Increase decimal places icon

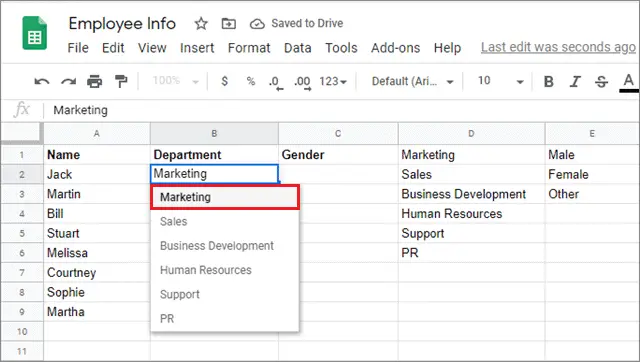[302, 83]
